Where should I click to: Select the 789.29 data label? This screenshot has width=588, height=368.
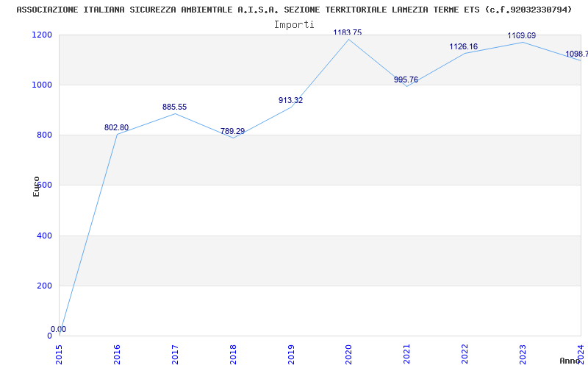click(x=232, y=132)
